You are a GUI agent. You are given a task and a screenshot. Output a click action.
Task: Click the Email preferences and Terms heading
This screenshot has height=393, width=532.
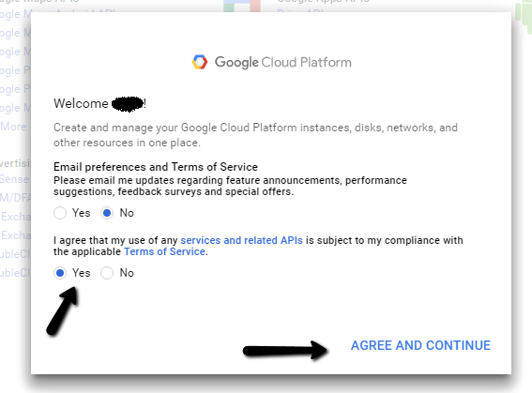(x=156, y=167)
